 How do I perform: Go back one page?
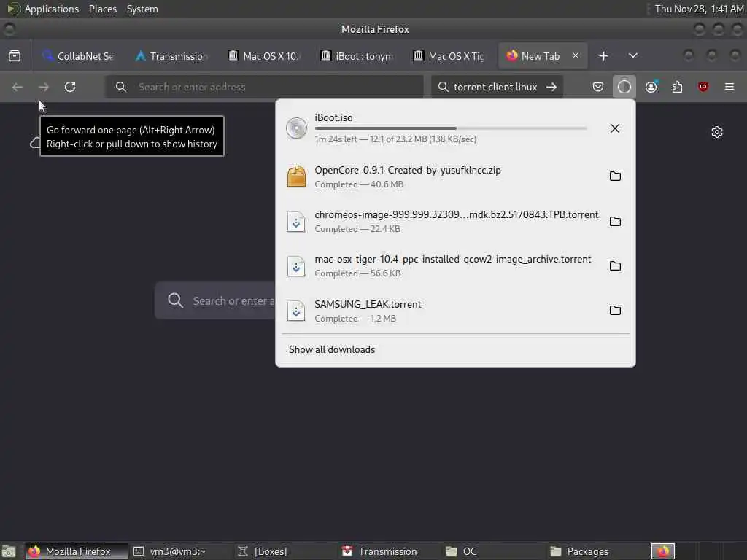pos(18,87)
